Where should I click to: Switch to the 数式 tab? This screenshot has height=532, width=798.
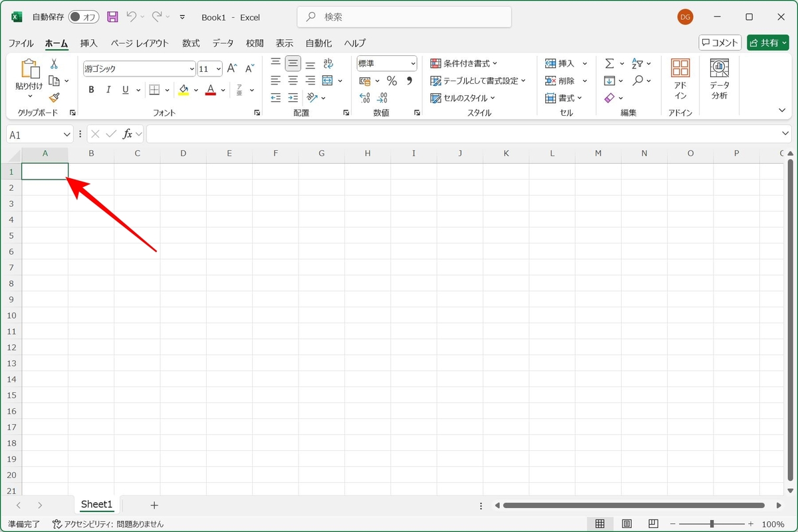pos(191,43)
